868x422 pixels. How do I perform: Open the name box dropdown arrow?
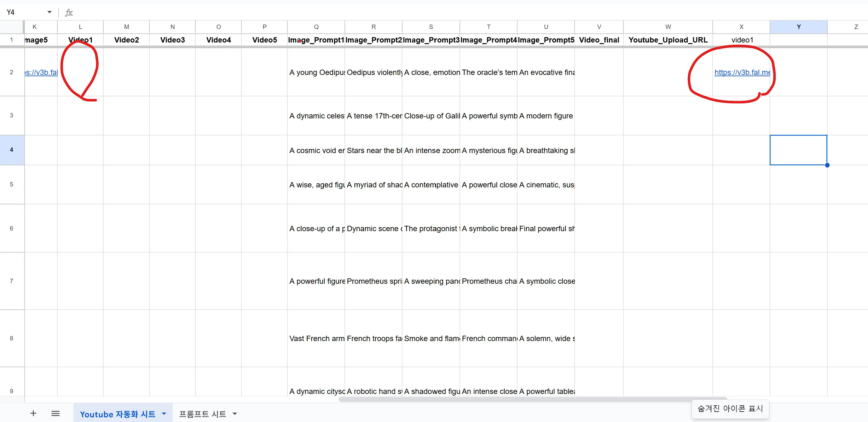coord(49,12)
